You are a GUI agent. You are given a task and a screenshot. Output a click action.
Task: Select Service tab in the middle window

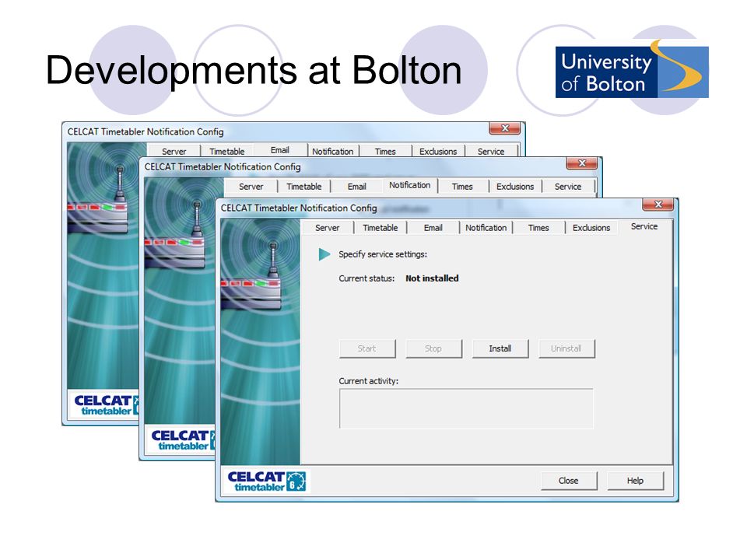point(568,187)
